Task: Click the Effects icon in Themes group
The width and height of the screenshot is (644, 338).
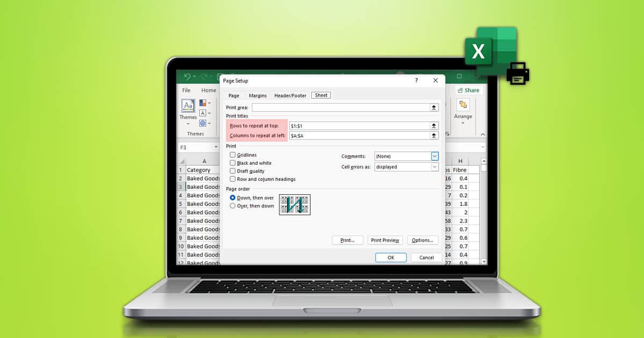Action: [x=203, y=123]
